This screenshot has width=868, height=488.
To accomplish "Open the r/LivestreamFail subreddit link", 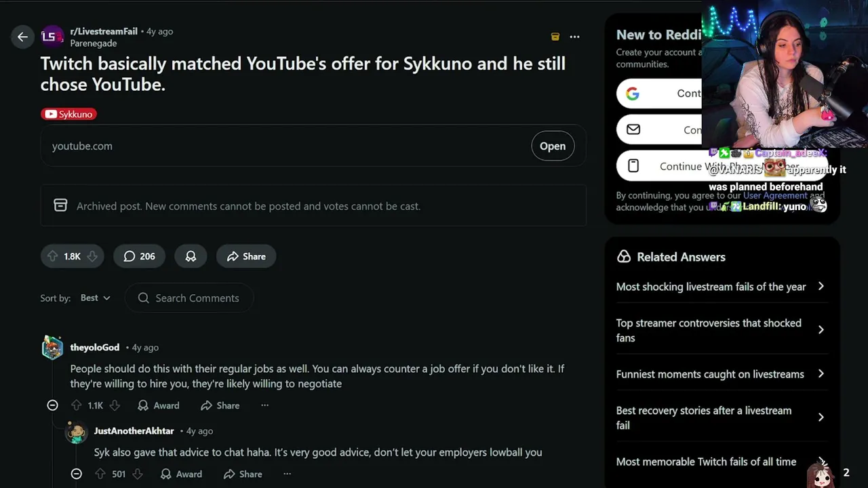I will [x=104, y=31].
